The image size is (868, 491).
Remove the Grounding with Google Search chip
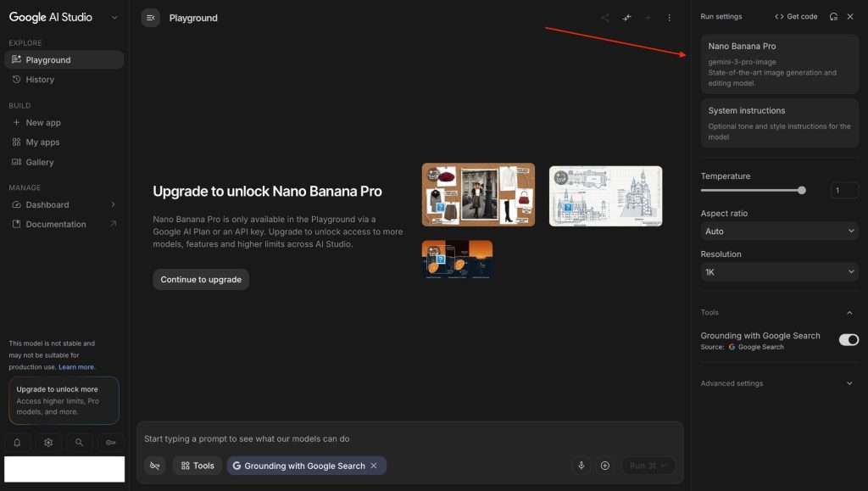tap(374, 466)
